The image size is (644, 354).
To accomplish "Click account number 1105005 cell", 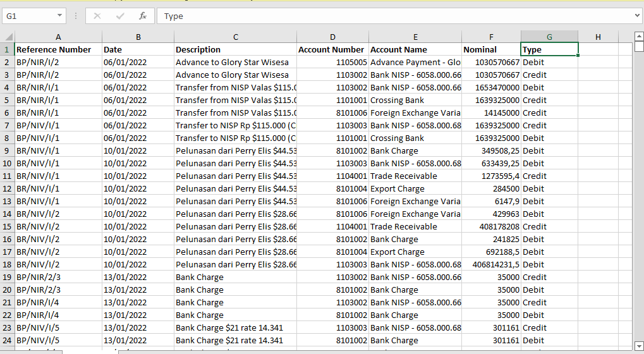I will click(x=332, y=63).
